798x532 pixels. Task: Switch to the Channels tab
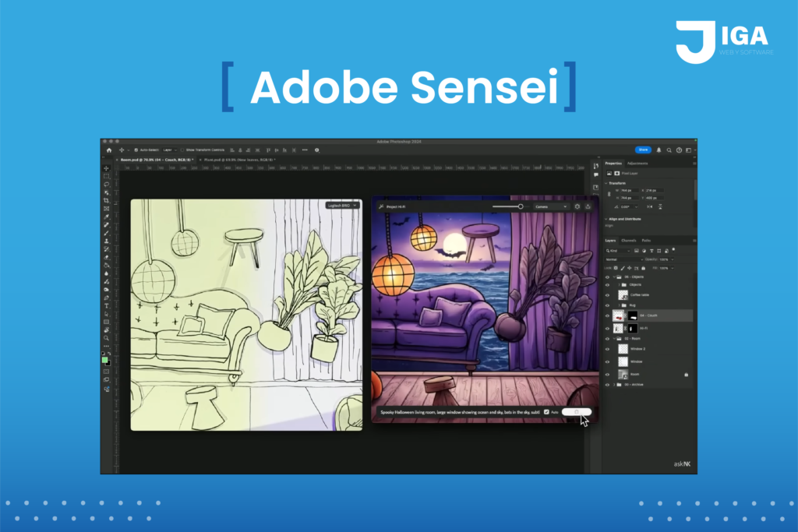(629, 241)
